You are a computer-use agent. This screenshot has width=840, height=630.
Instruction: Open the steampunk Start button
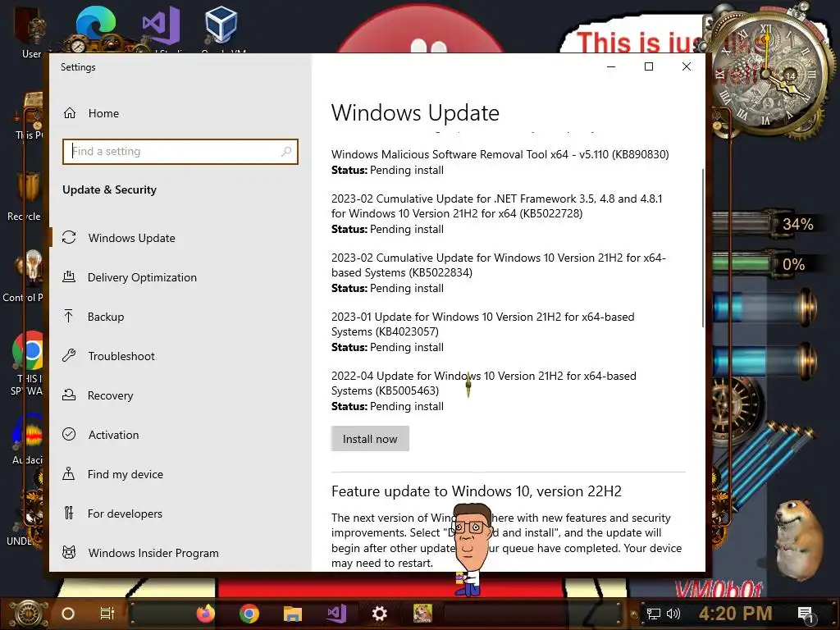pos(28,613)
